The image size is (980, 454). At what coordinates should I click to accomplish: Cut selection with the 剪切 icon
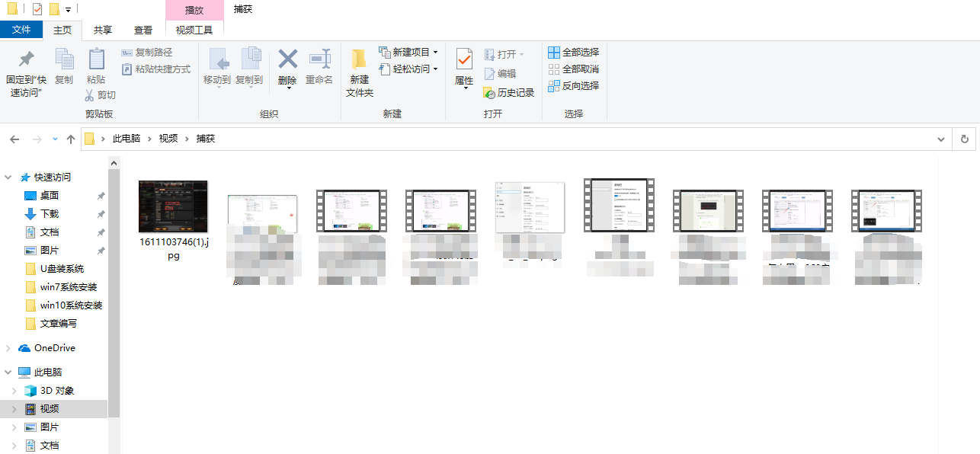click(x=100, y=95)
